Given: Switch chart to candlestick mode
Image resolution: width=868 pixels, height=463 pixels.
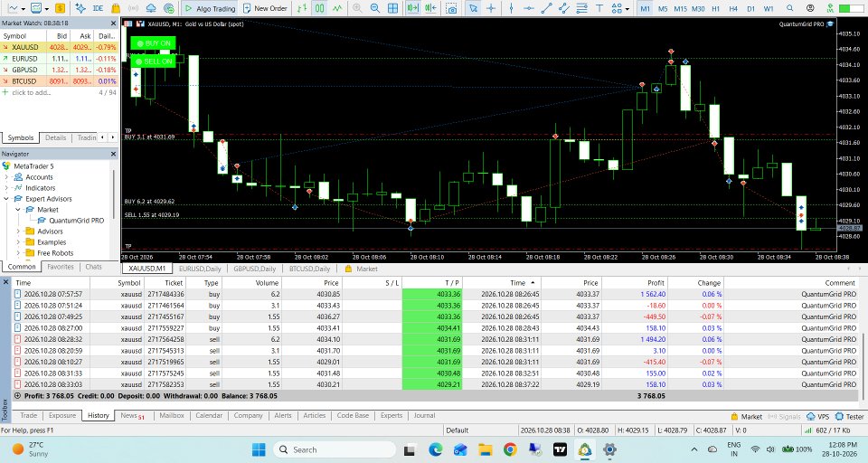Looking at the screenshot, I should (x=320, y=8).
